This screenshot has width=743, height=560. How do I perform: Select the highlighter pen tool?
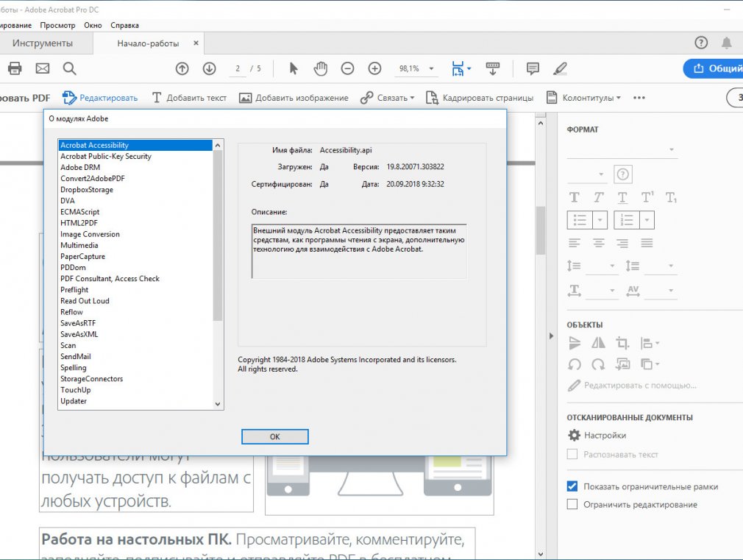pyautogui.click(x=560, y=68)
